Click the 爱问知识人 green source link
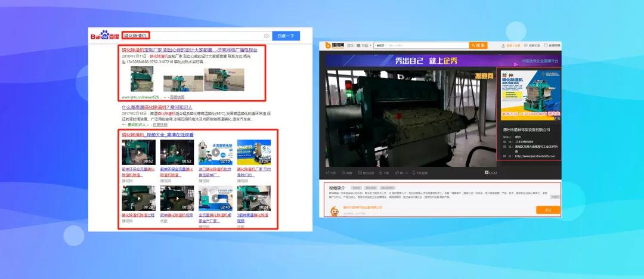Viewport: 644px width, 279px height. [137, 125]
